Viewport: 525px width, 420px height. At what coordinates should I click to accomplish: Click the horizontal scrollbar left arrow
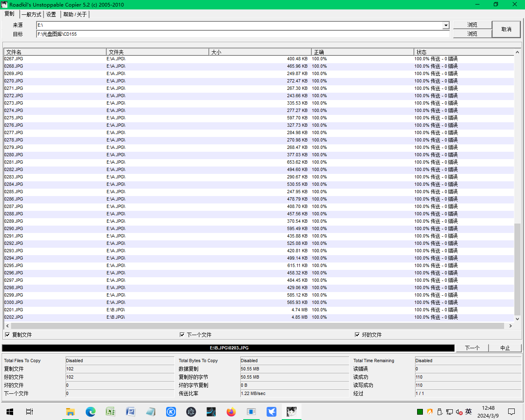(x=7, y=326)
